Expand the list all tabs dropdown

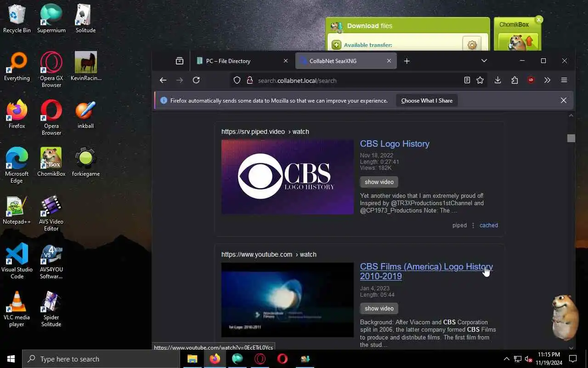pos(484,61)
